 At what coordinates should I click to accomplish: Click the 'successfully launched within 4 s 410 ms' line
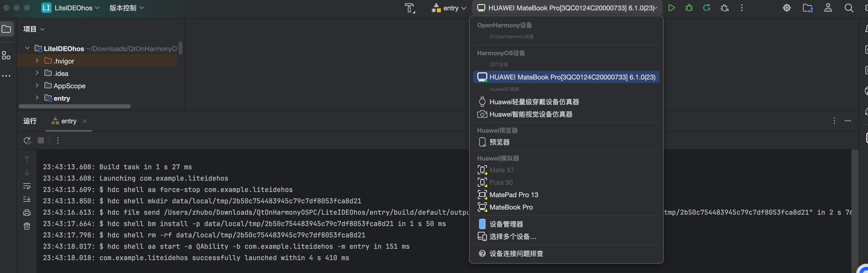pos(196,258)
